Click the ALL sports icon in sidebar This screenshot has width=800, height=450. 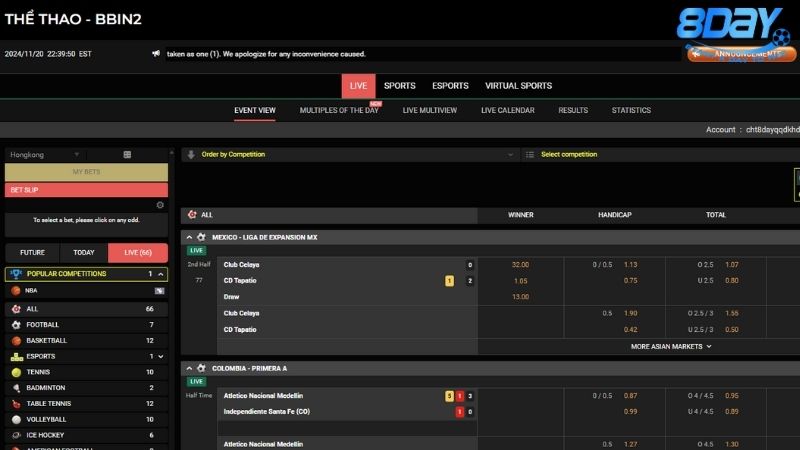pos(16,309)
